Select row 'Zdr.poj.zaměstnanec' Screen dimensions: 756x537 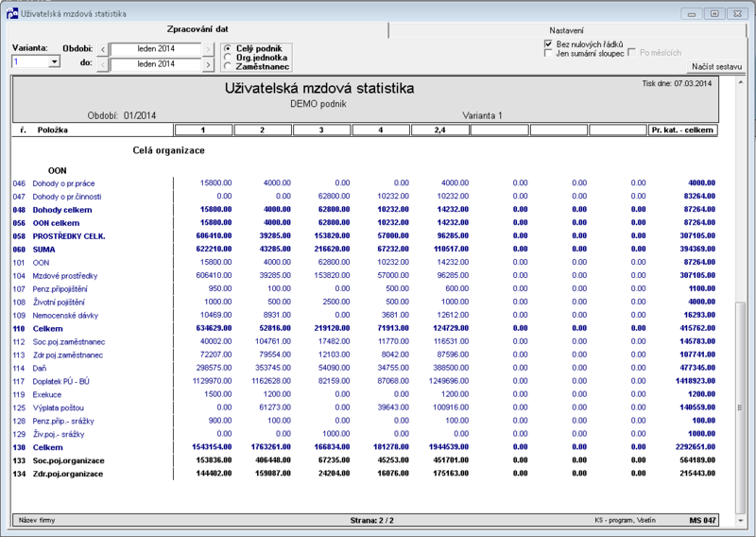coord(364,355)
